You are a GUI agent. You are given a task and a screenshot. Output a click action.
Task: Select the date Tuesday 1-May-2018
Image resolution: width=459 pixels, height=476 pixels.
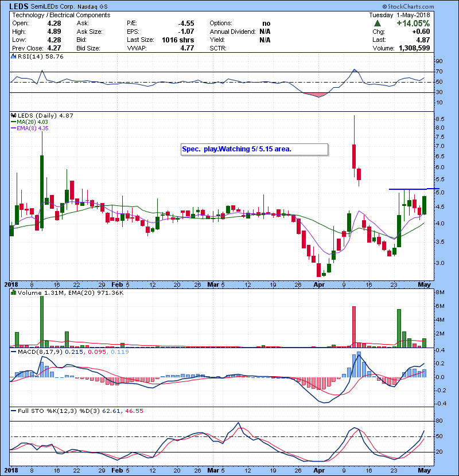399,15
